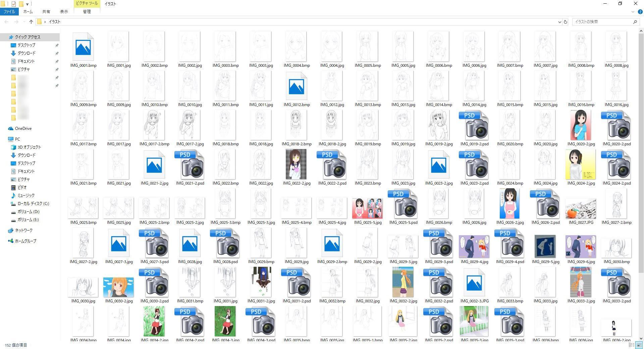Select the IMG_0001.bmp file icon
This screenshot has height=349, width=644.
[x=83, y=47]
